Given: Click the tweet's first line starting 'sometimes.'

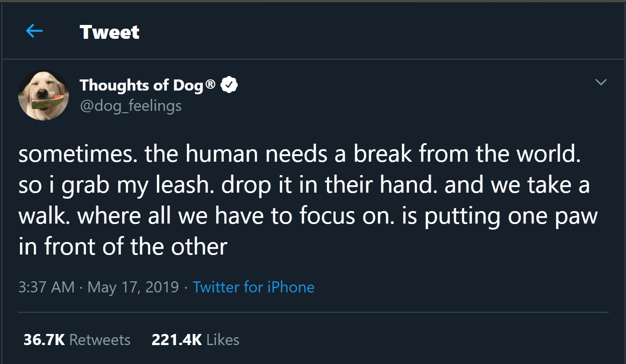Looking at the screenshot, I should click(299, 155).
